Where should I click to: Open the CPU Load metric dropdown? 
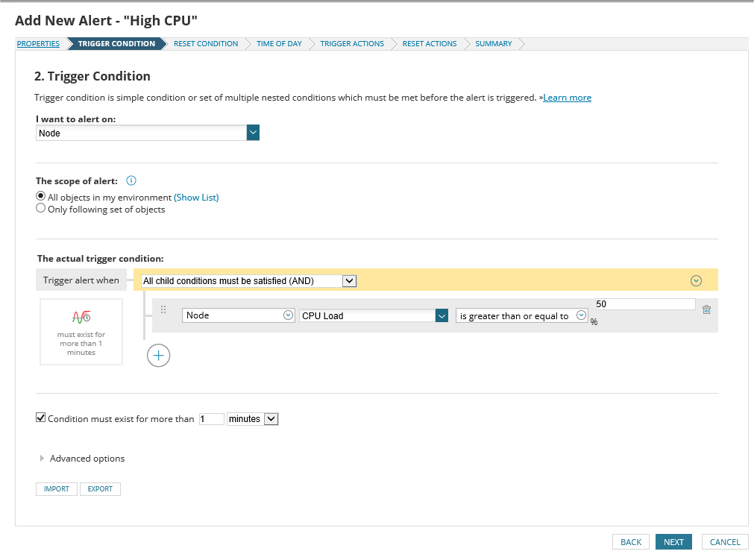tap(442, 315)
